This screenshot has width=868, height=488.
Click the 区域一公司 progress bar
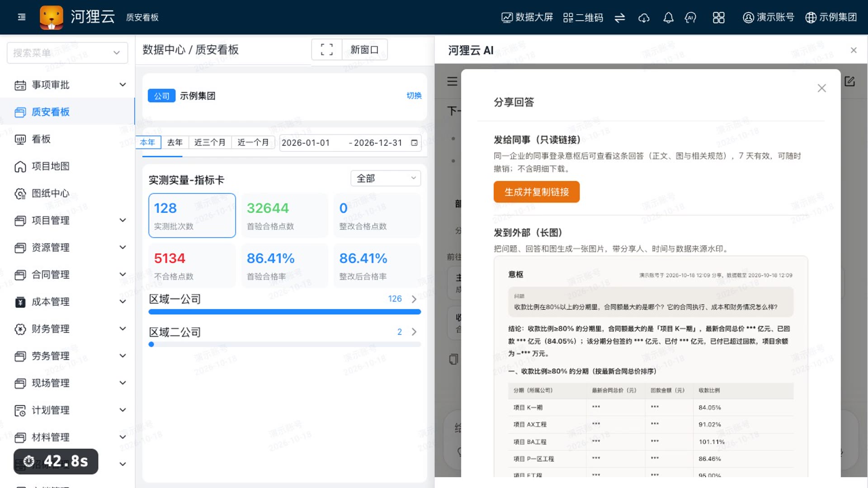coord(285,312)
